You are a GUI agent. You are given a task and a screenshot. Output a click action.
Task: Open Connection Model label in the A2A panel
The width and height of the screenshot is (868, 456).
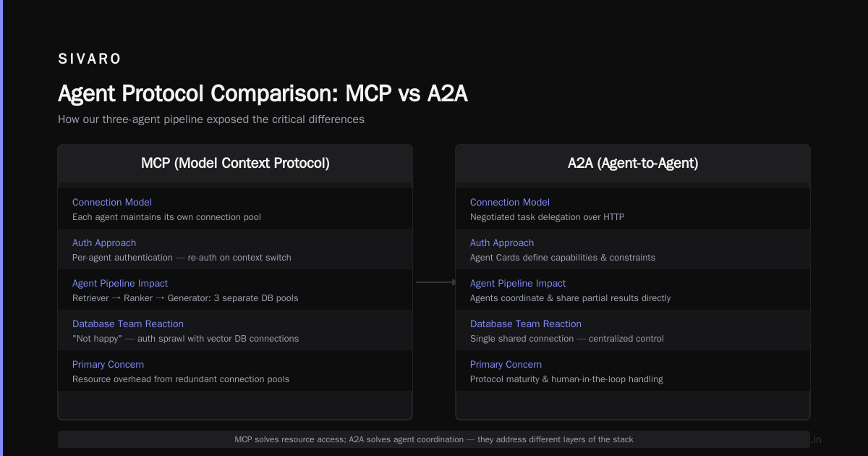coord(510,203)
